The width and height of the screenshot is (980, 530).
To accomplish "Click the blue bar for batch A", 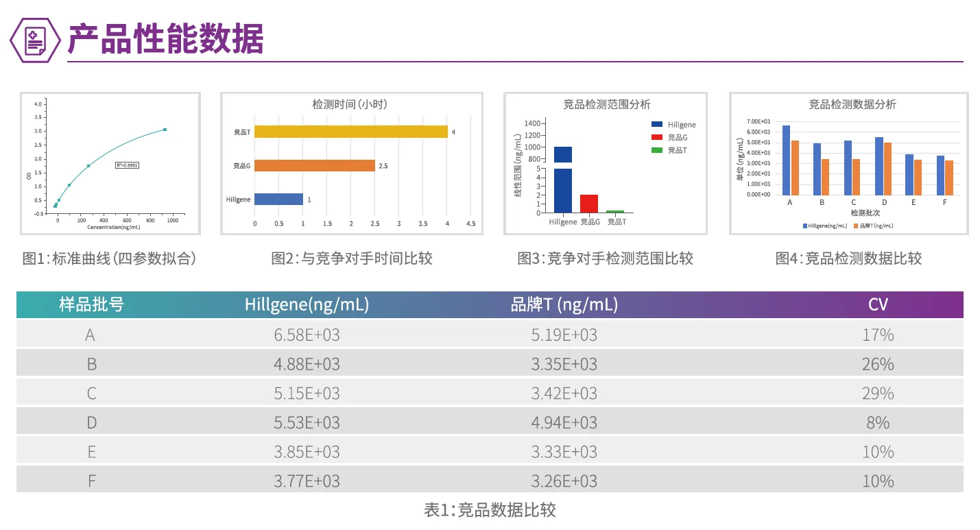I will tap(786, 160).
